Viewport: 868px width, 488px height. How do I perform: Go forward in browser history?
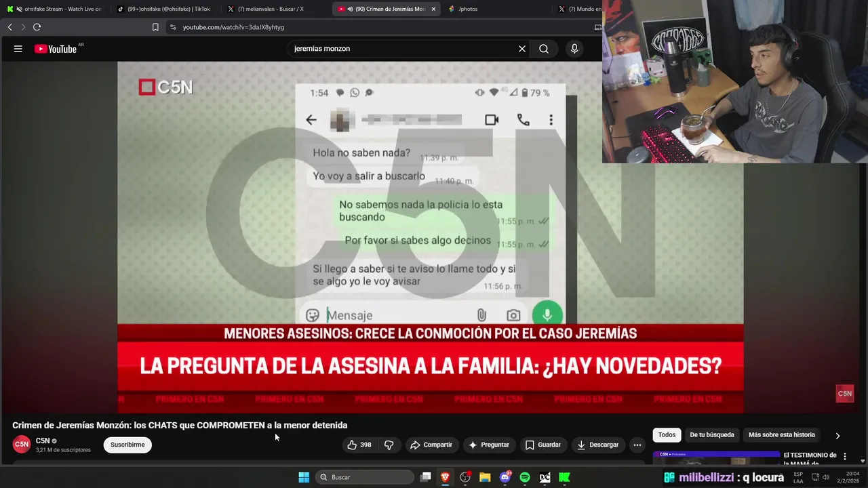pos(23,27)
